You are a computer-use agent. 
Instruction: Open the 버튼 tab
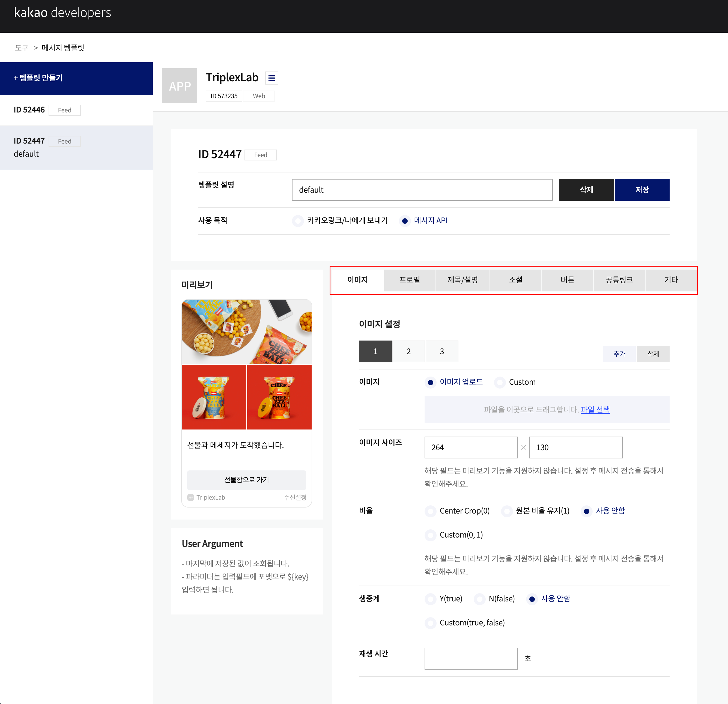[567, 280]
